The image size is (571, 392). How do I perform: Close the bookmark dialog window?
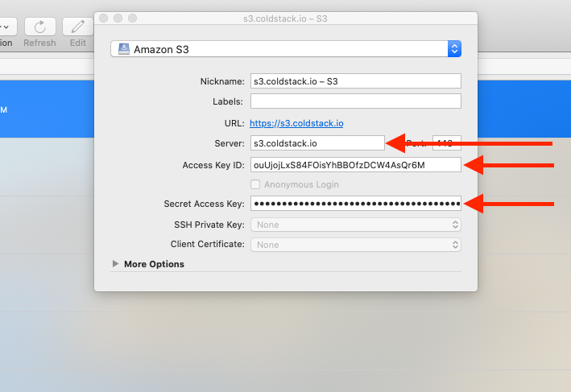(103, 19)
